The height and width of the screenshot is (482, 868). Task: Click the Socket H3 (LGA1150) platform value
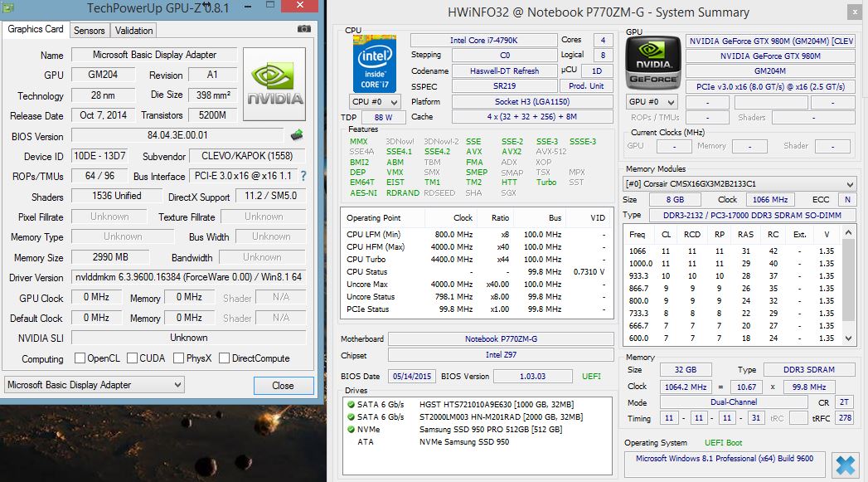pyautogui.click(x=532, y=102)
